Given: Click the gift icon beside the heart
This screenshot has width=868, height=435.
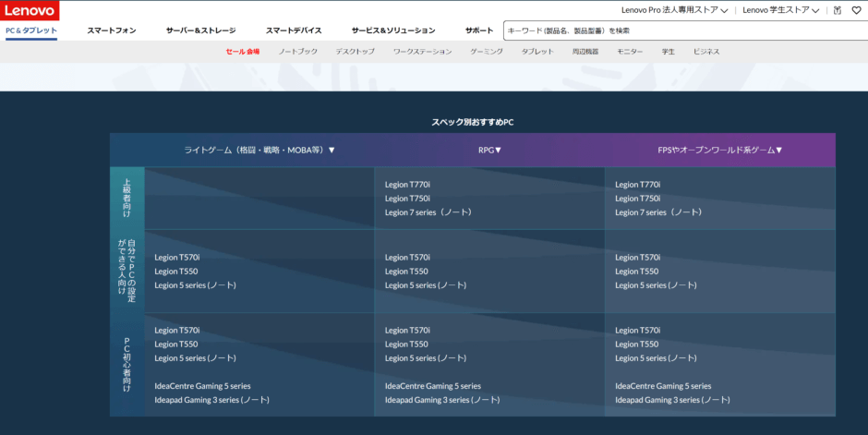Looking at the screenshot, I should 837,10.
